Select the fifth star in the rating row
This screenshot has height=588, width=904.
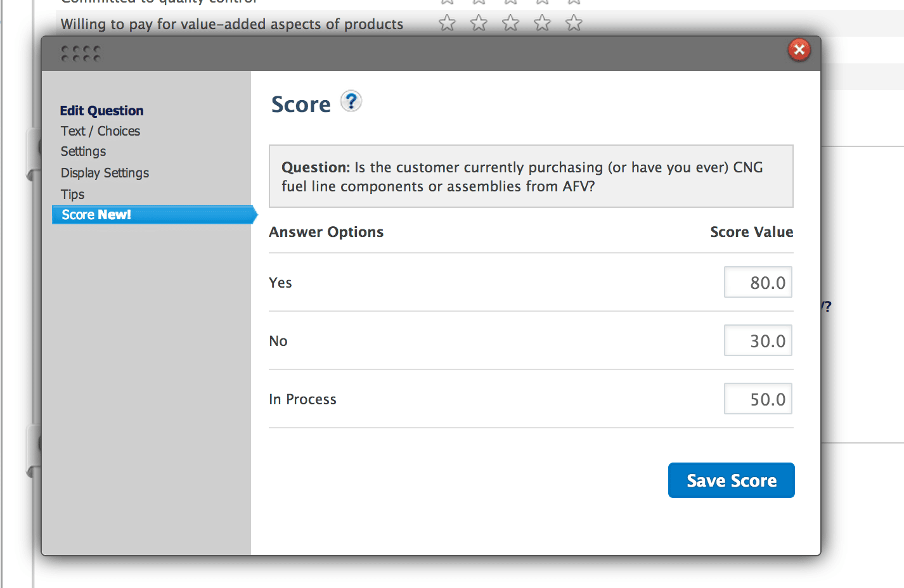pos(574,23)
